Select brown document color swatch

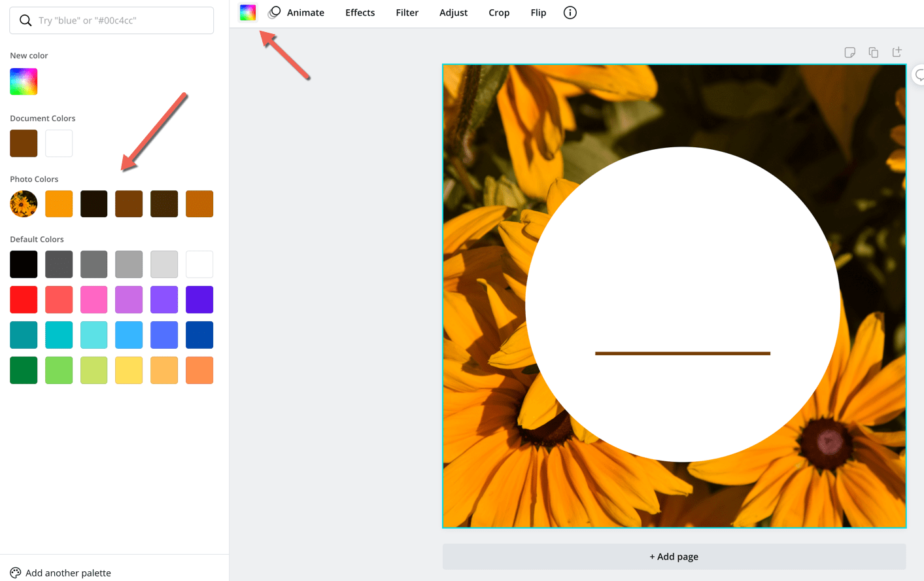click(x=24, y=143)
